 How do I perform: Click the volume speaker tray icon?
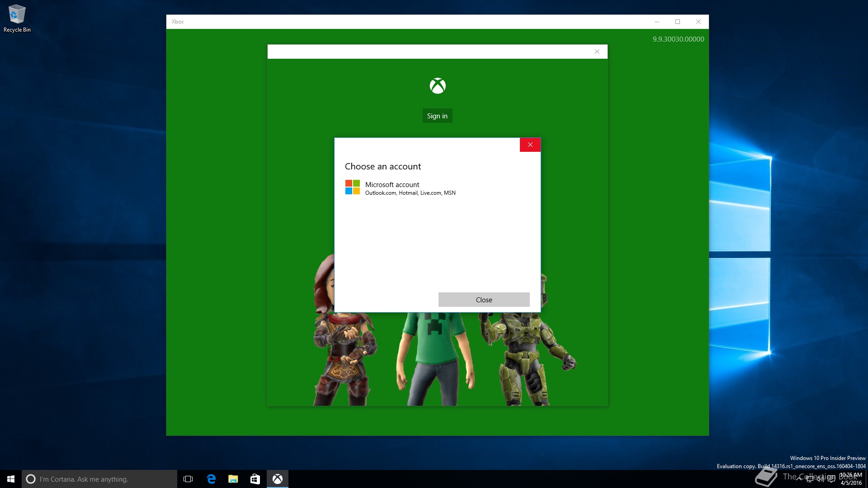(x=820, y=479)
